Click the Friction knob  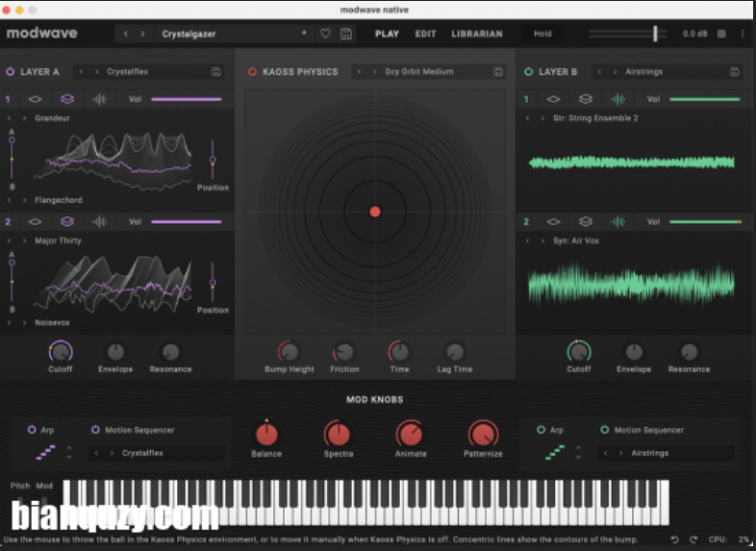pos(344,352)
